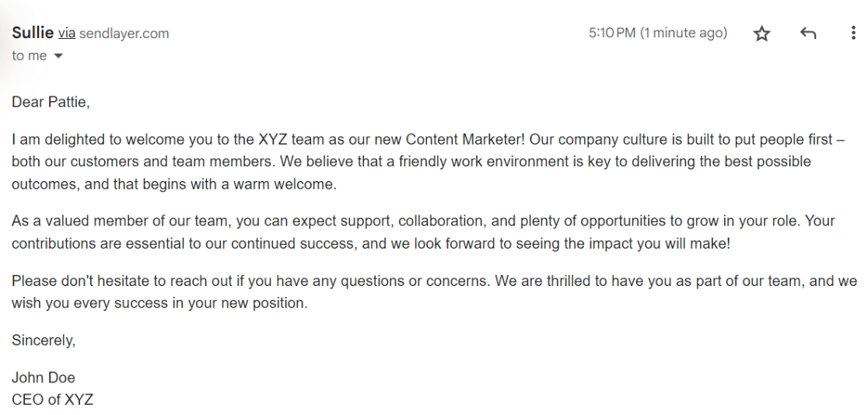The width and height of the screenshot is (868, 415).
Task: Click the sendlayer.com domain text
Action: point(124,33)
